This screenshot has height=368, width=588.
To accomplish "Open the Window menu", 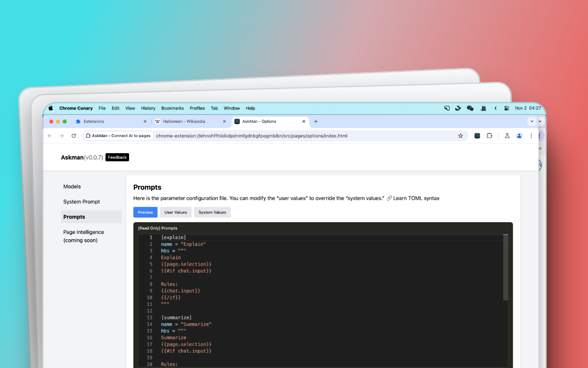I will (232, 108).
